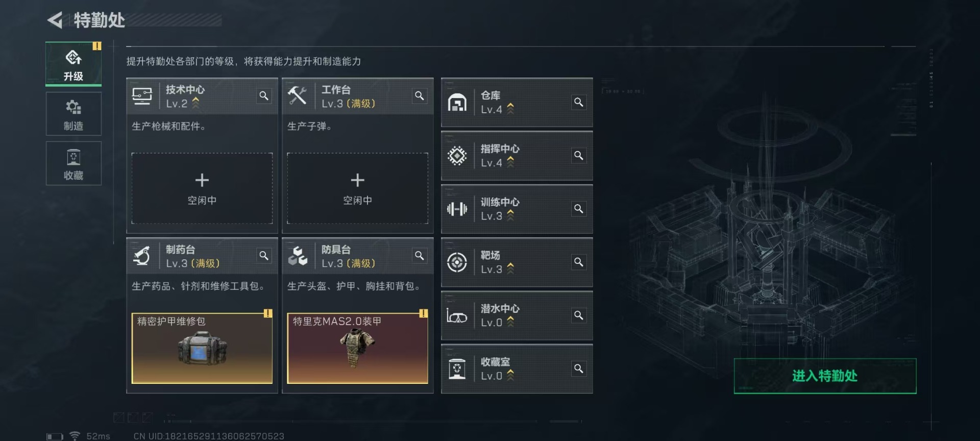Add production in 工作台 idle slot
The height and width of the screenshot is (441, 980).
pos(358,188)
